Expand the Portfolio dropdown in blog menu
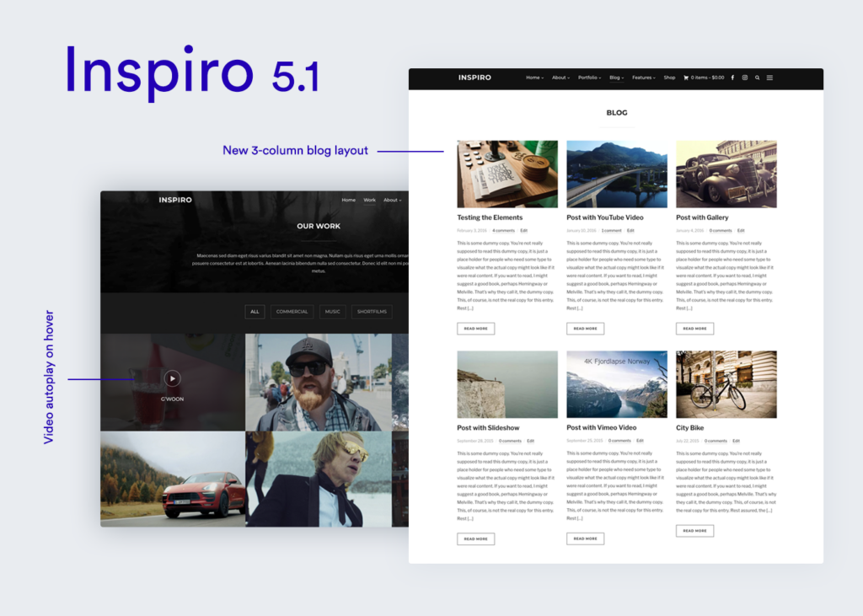The height and width of the screenshot is (616, 863). [x=589, y=78]
